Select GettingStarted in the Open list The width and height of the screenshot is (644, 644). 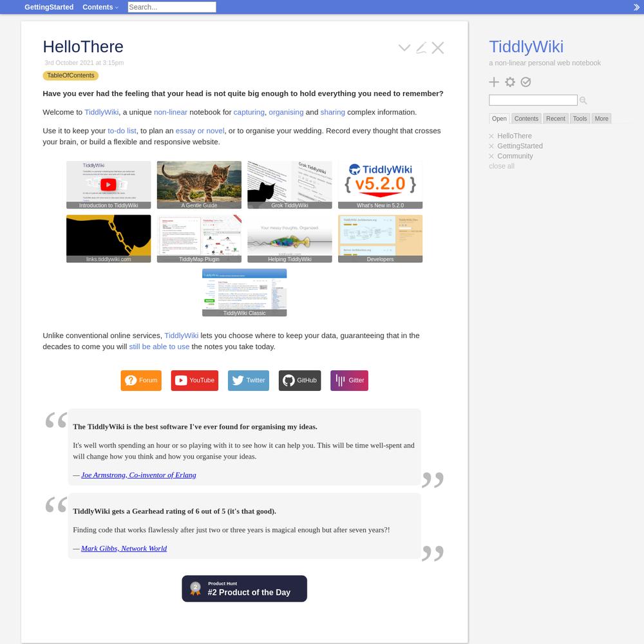pos(520,146)
